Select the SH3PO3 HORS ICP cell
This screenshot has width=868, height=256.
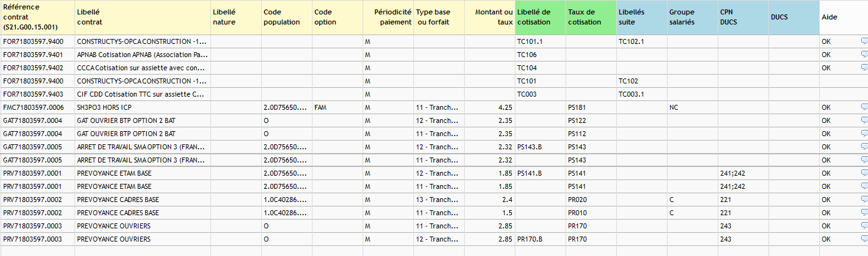point(142,107)
